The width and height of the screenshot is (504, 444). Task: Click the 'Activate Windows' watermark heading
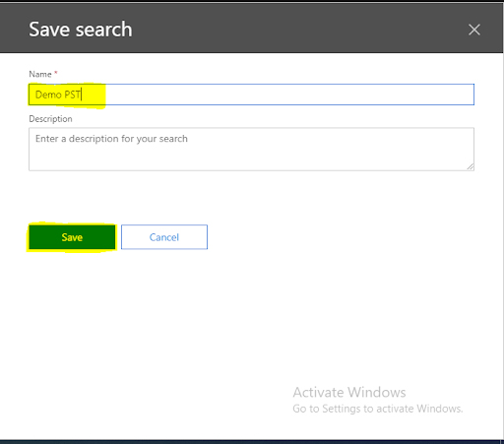(x=349, y=392)
